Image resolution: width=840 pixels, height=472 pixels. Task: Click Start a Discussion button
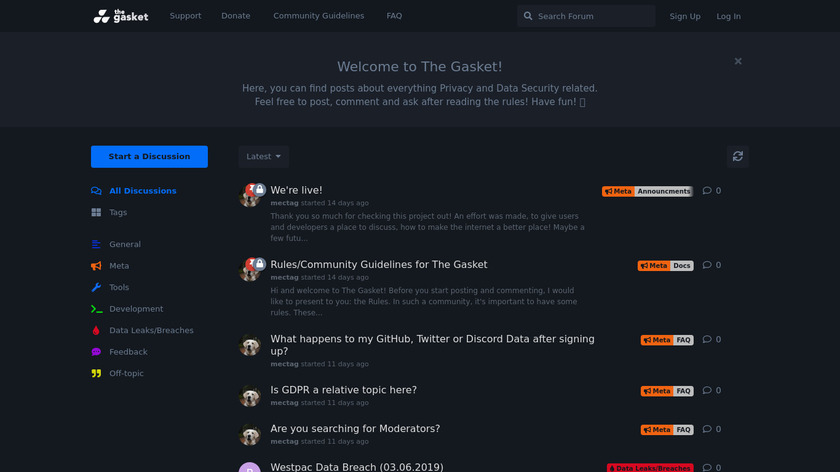click(x=149, y=156)
